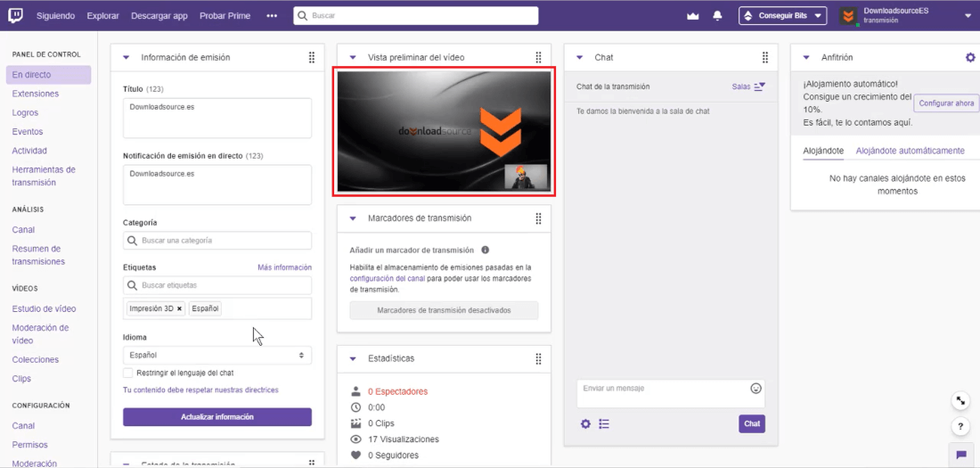Click the Espectadores person icon in statistics
980x468 pixels.
356,391
